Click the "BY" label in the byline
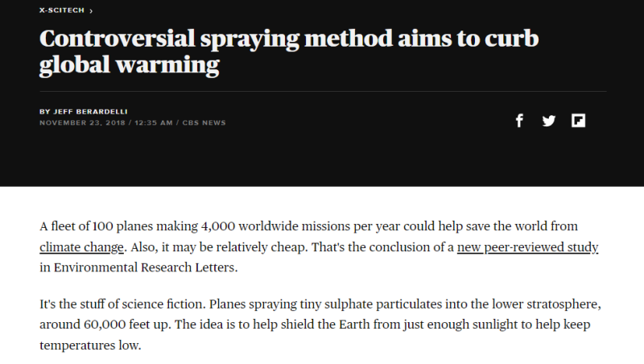 (x=44, y=111)
